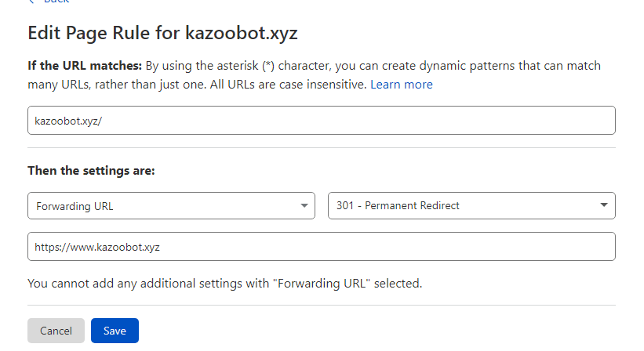Focus the destination URL field https://www.kazoobot.xyz
644x351 pixels.
pos(321,246)
